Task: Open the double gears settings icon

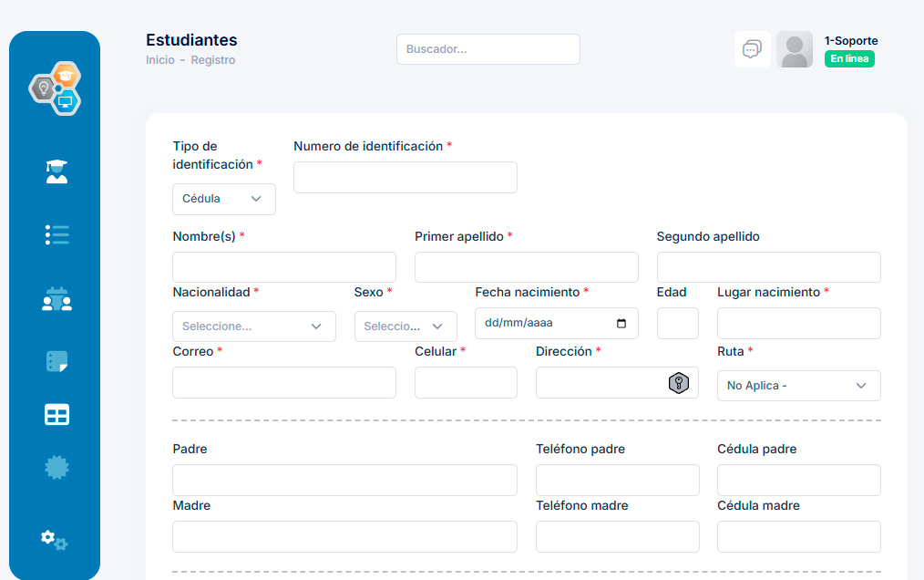Action: click(x=54, y=539)
